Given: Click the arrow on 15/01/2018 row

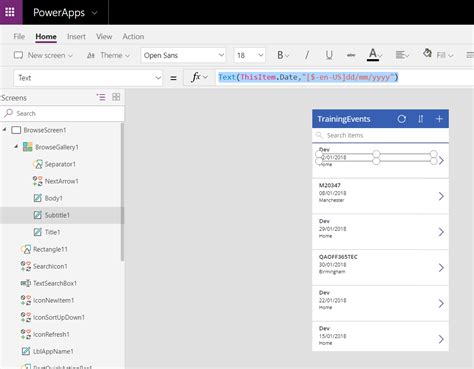Looking at the screenshot, I should [x=441, y=339].
